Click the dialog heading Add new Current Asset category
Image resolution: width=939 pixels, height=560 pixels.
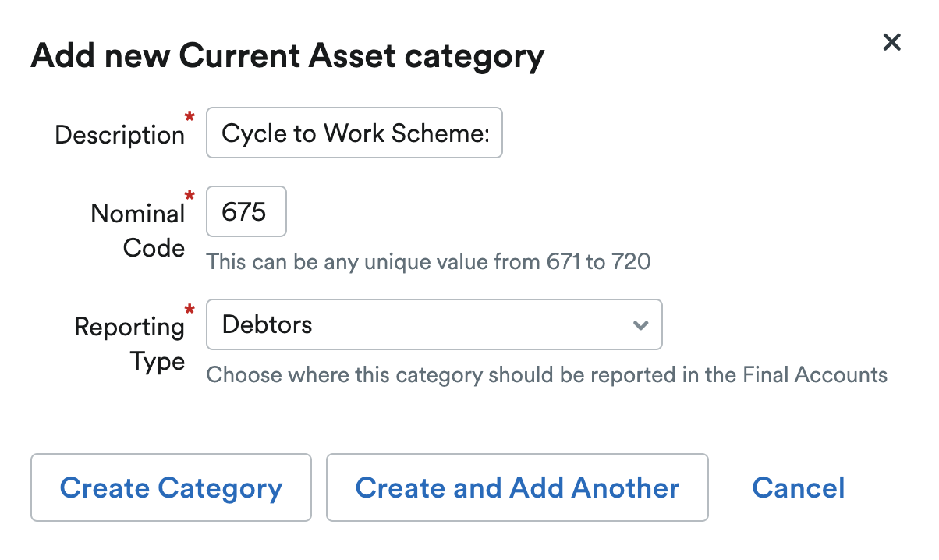tap(287, 57)
